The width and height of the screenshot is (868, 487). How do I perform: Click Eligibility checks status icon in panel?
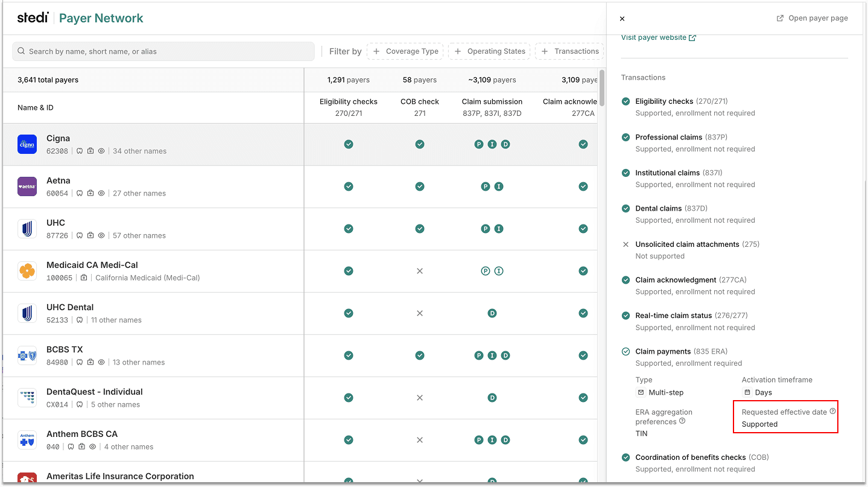(626, 101)
